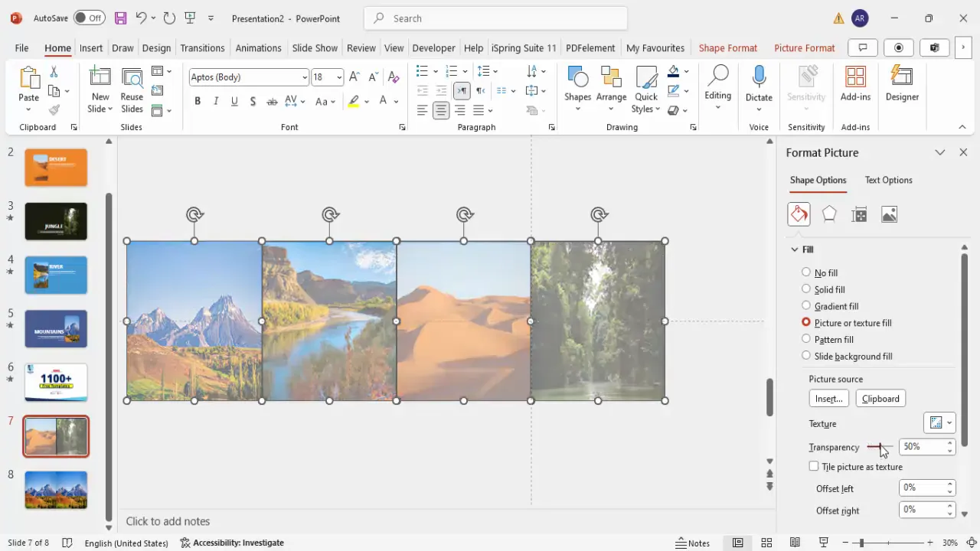Collapse the Fill section
This screenshot has width=980, height=551.
point(795,249)
